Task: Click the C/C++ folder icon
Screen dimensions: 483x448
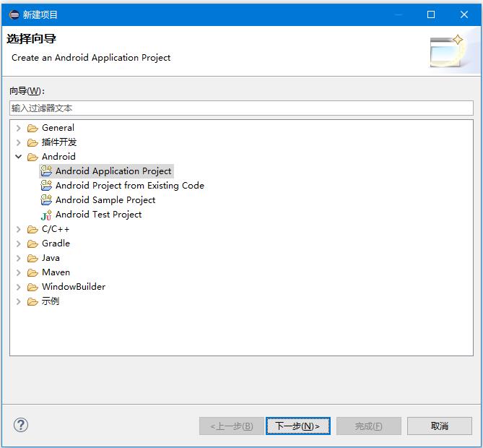Action: click(x=32, y=229)
